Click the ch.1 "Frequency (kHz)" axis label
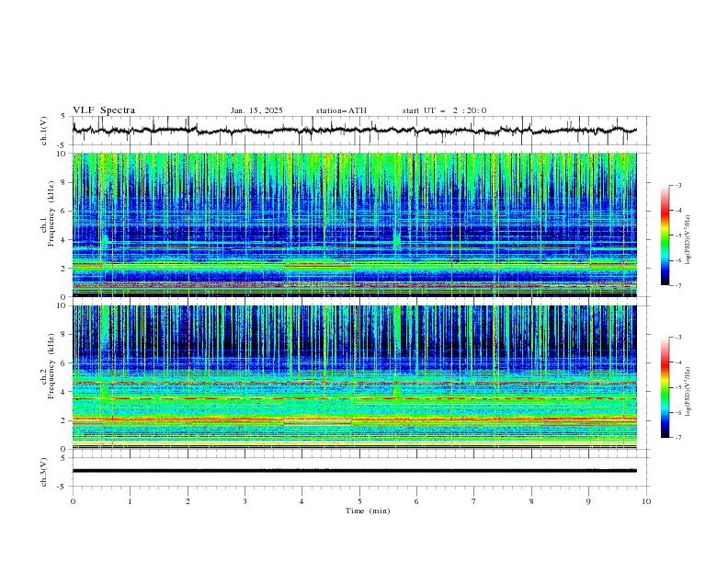This screenshot has width=728, height=563. pyautogui.click(x=51, y=214)
